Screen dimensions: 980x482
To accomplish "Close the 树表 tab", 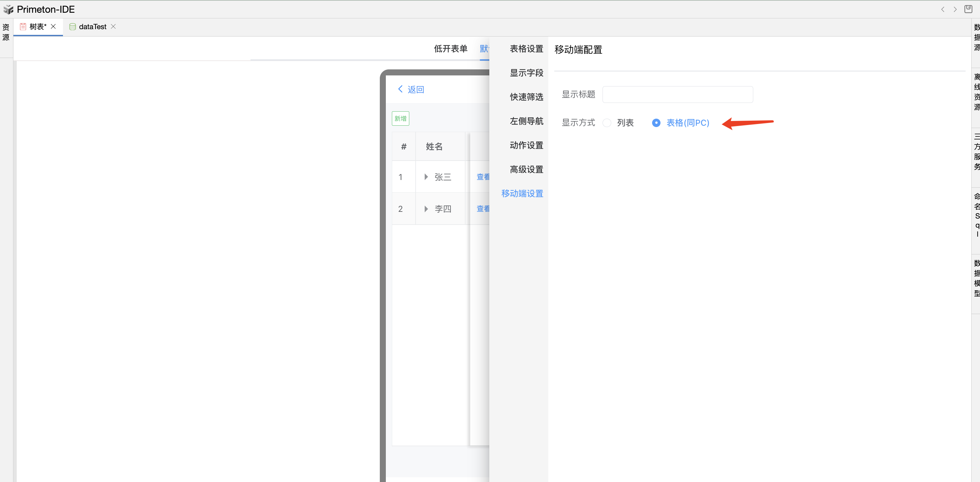I will 53,26.
